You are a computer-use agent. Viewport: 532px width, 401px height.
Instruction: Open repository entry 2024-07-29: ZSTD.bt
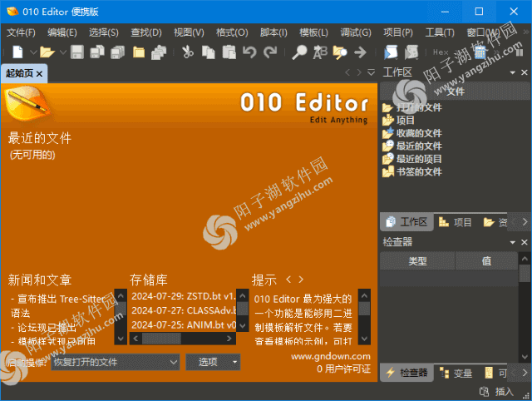click(x=183, y=296)
